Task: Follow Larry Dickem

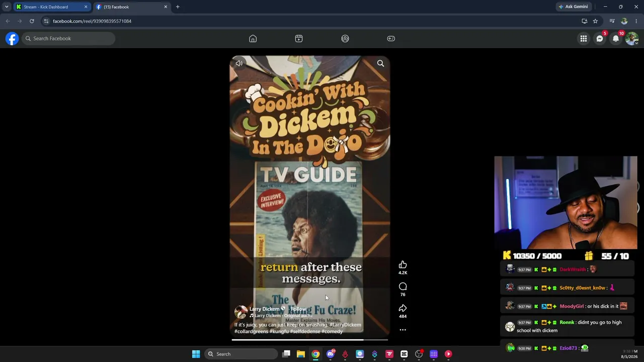Action: (298, 309)
